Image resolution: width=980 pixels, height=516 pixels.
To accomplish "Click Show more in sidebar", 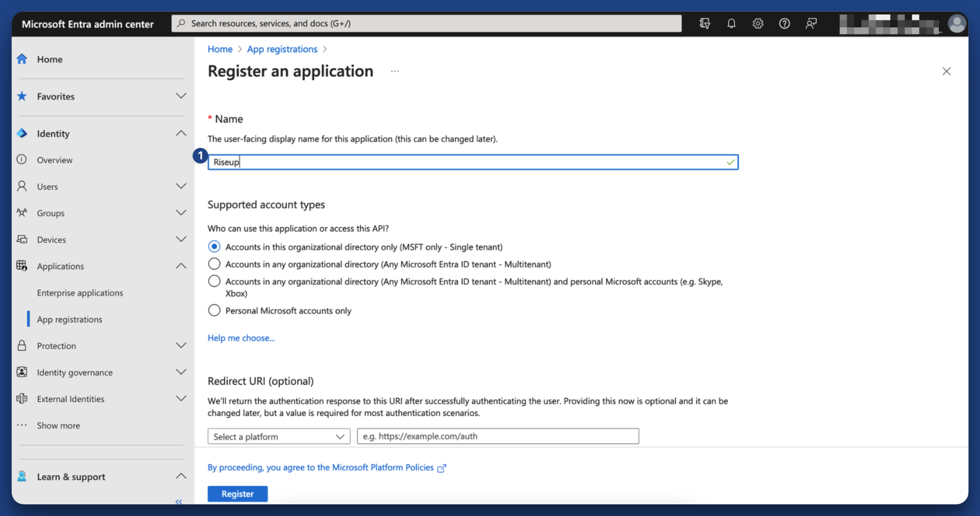I will [x=58, y=425].
